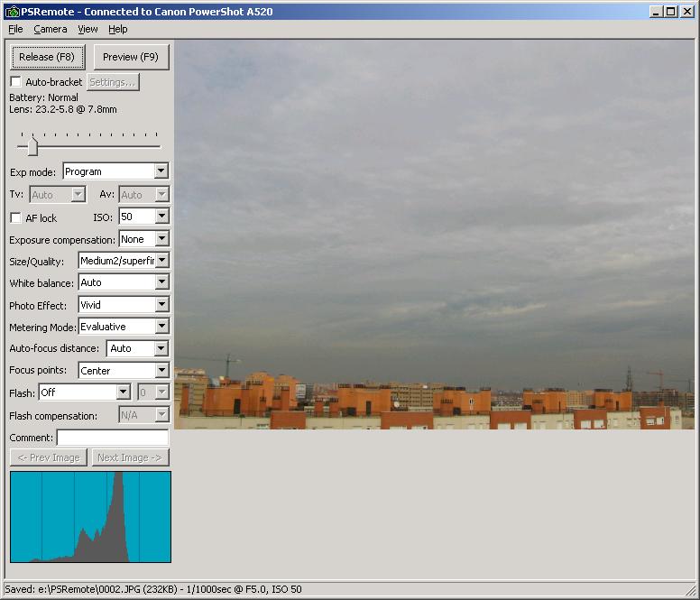Viewport: 700px width, 600px height.
Task: Close the PSRemote window
Action: [x=687, y=12]
